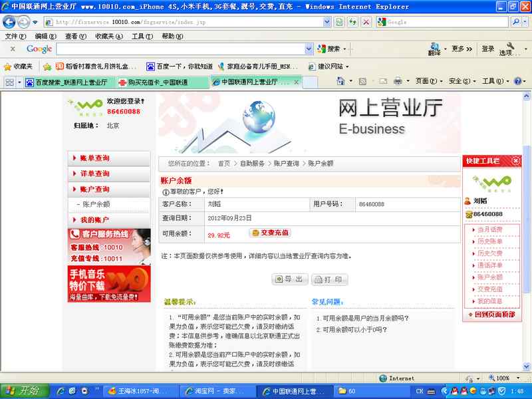Click the compatibility view icon in the address bar
The height and width of the screenshot is (399, 532).
coord(339,22)
